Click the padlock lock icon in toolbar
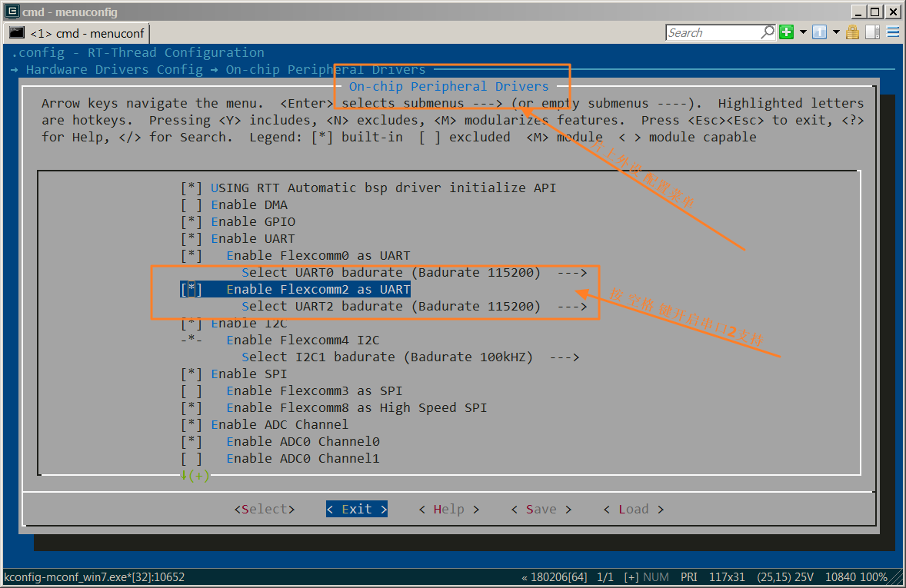The height and width of the screenshot is (588, 906). coord(852,32)
